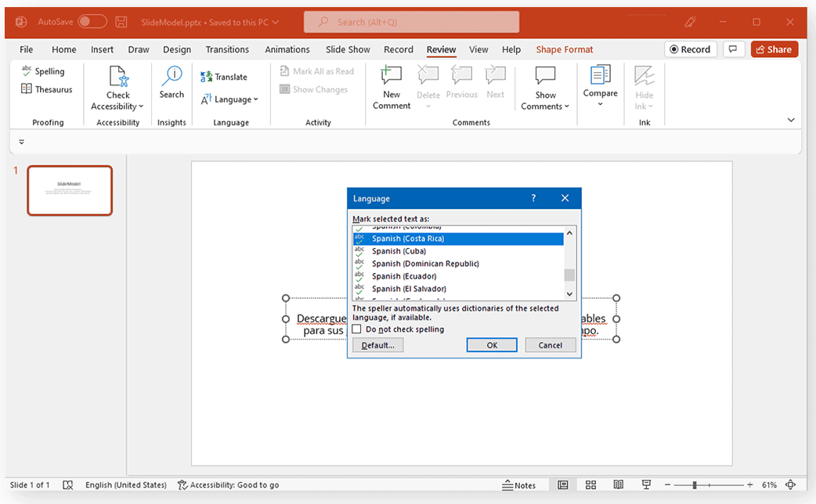Click Mark All as Read
Viewport: 816px width, 504px height.
316,71
